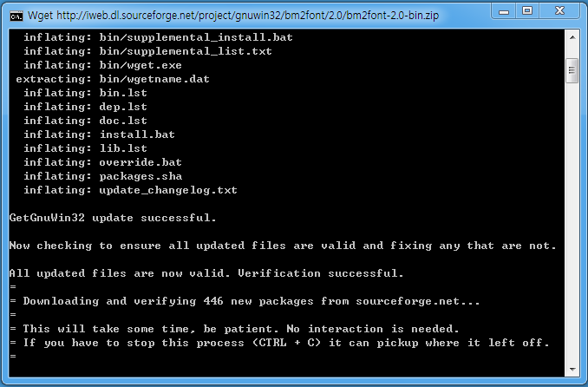The height and width of the screenshot is (387, 588).
Task: Click the Wget sourceforge URL title bar
Action: (x=233, y=16)
